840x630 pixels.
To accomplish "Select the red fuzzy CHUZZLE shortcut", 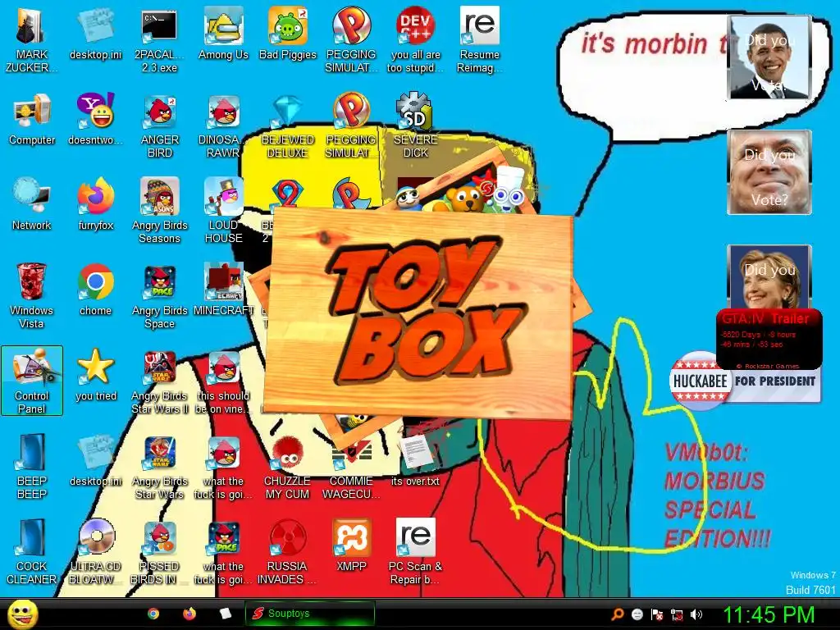I will pos(288,466).
